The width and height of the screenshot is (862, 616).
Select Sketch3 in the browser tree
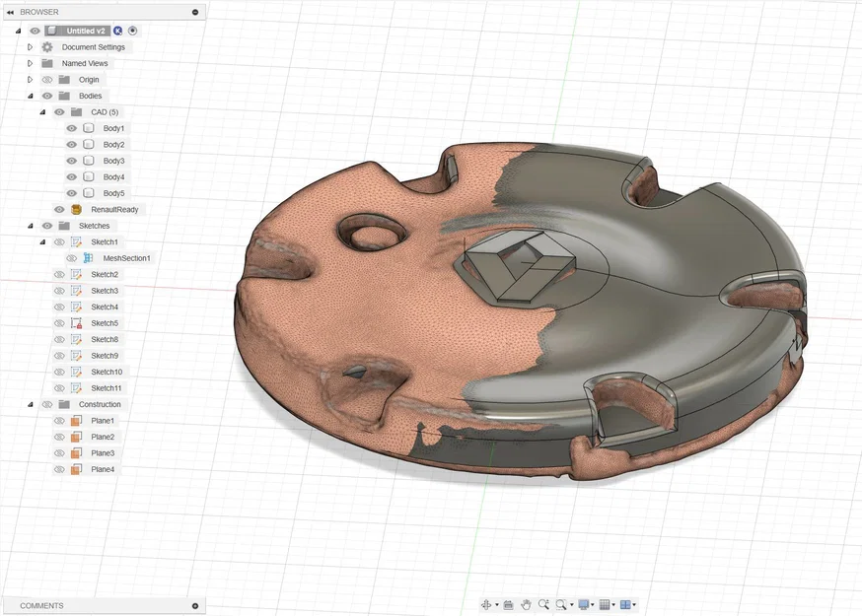coord(105,291)
